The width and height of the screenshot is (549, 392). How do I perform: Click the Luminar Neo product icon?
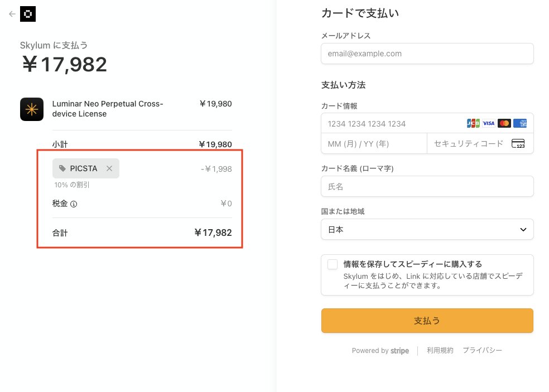[x=32, y=109]
